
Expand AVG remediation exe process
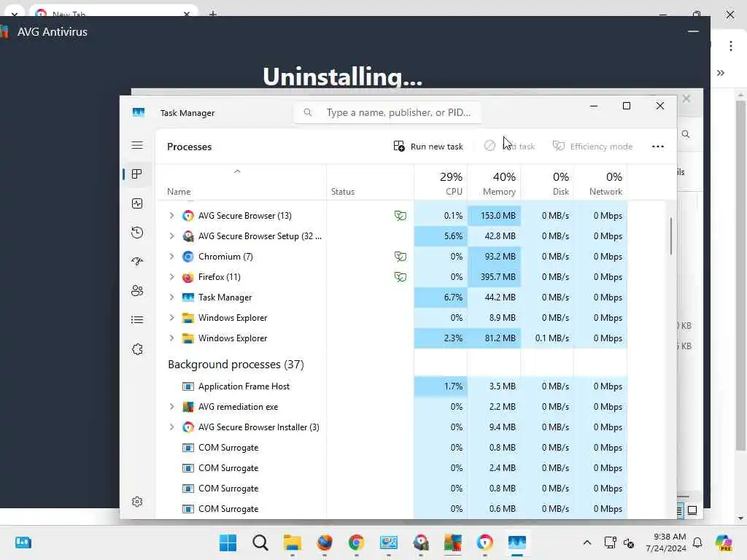pos(171,407)
